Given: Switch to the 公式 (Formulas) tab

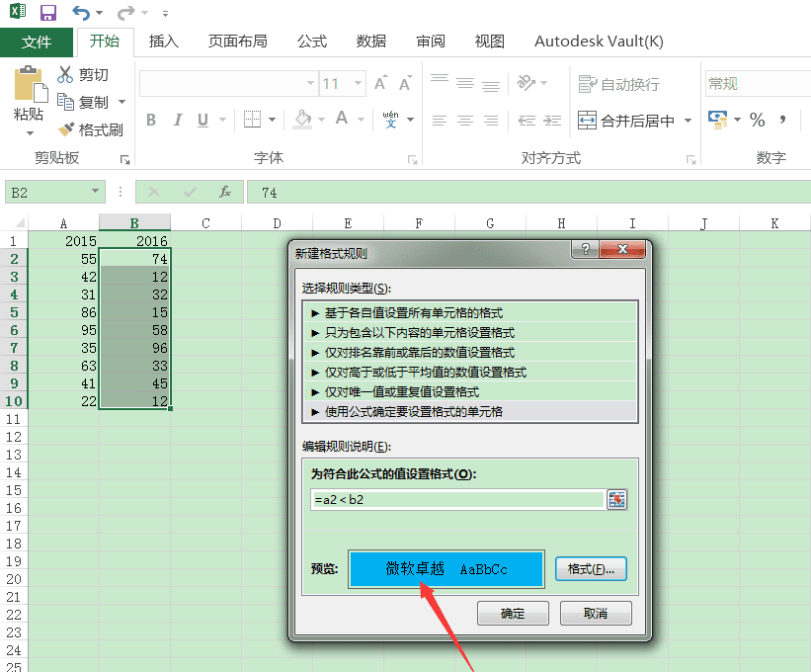Looking at the screenshot, I should click(312, 41).
